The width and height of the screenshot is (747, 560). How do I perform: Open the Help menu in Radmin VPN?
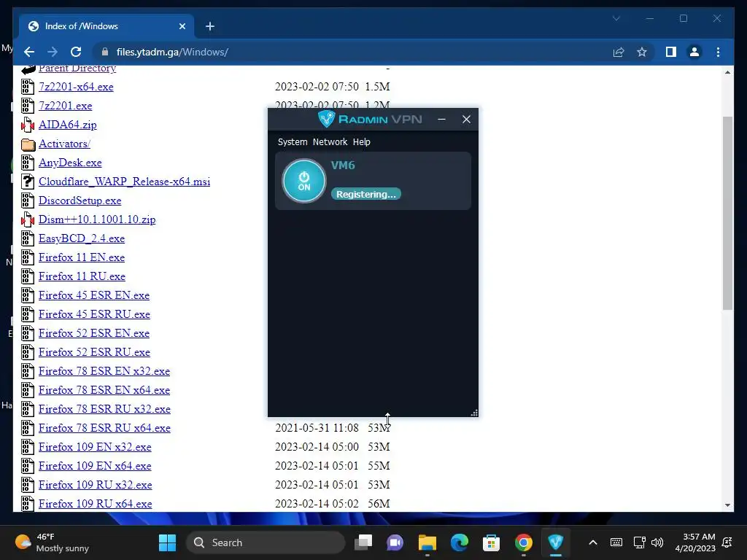(362, 142)
